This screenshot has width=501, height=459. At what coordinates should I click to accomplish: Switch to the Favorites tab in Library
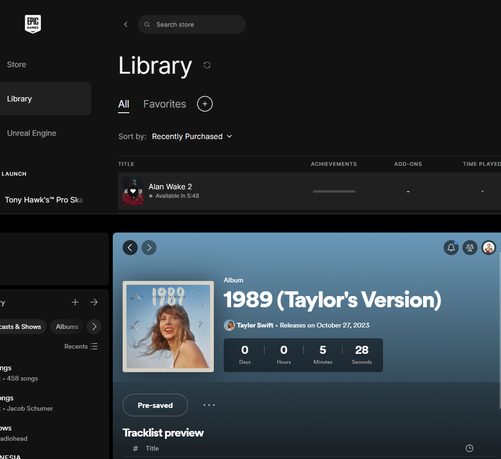(165, 104)
